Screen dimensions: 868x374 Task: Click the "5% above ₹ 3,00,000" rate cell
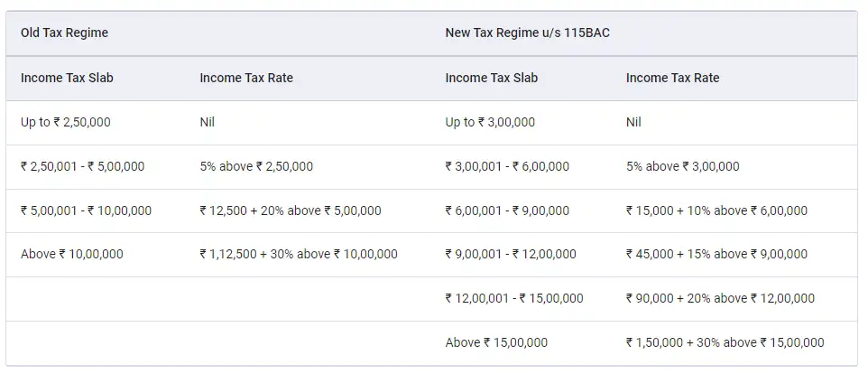682,166
